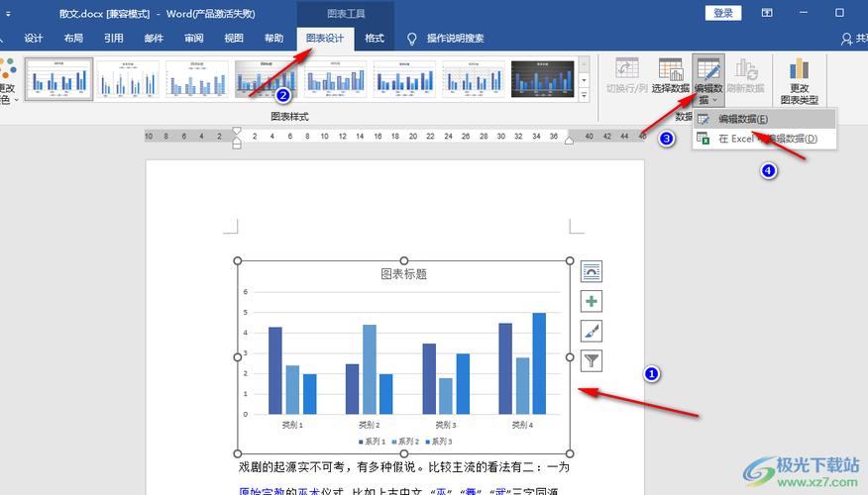Open the 设计 ribbon tab
The width and height of the screenshot is (868, 495).
pos(34,39)
